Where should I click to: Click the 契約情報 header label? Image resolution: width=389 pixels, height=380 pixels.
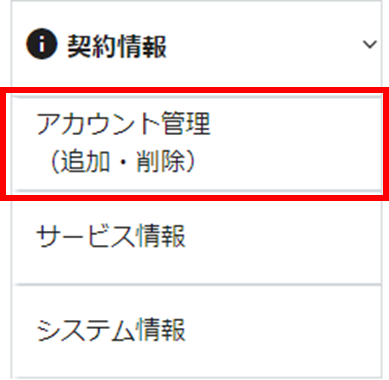117,46
